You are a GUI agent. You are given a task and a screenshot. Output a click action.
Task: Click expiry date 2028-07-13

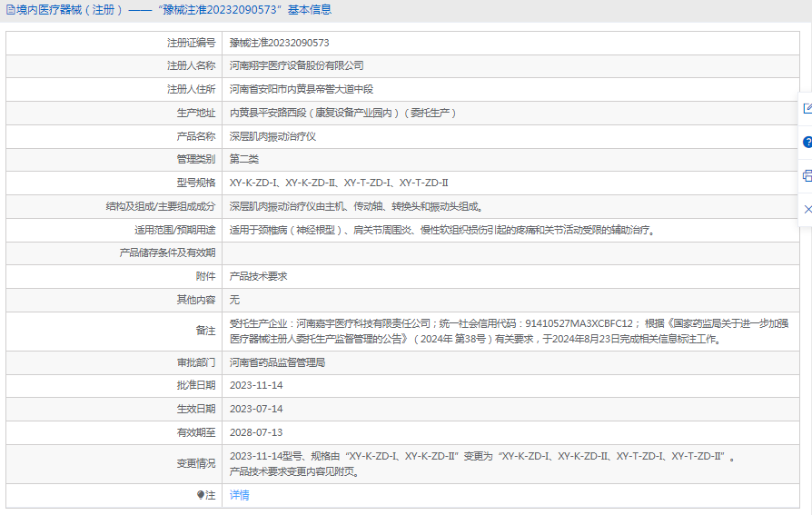click(x=256, y=432)
